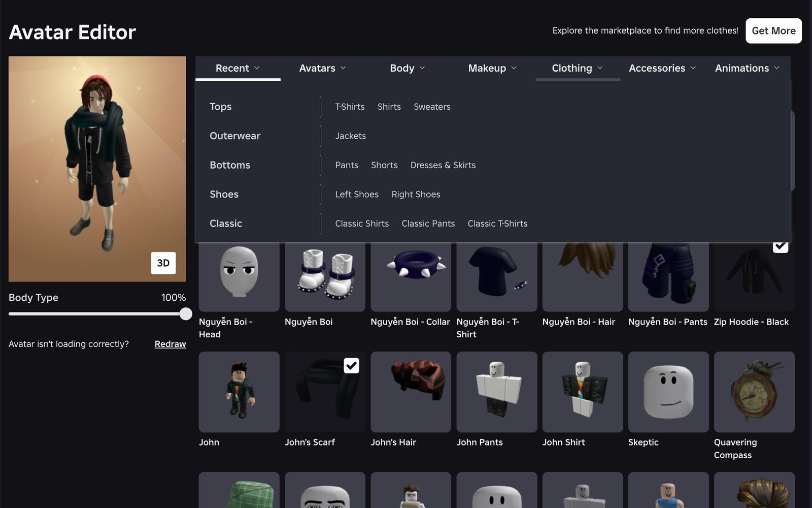Open the Bottoms clothing section
812x508 pixels.
coord(230,165)
